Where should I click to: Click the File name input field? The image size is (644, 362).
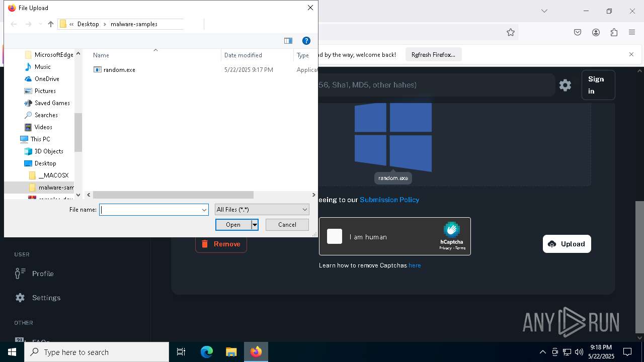[x=150, y=210]
